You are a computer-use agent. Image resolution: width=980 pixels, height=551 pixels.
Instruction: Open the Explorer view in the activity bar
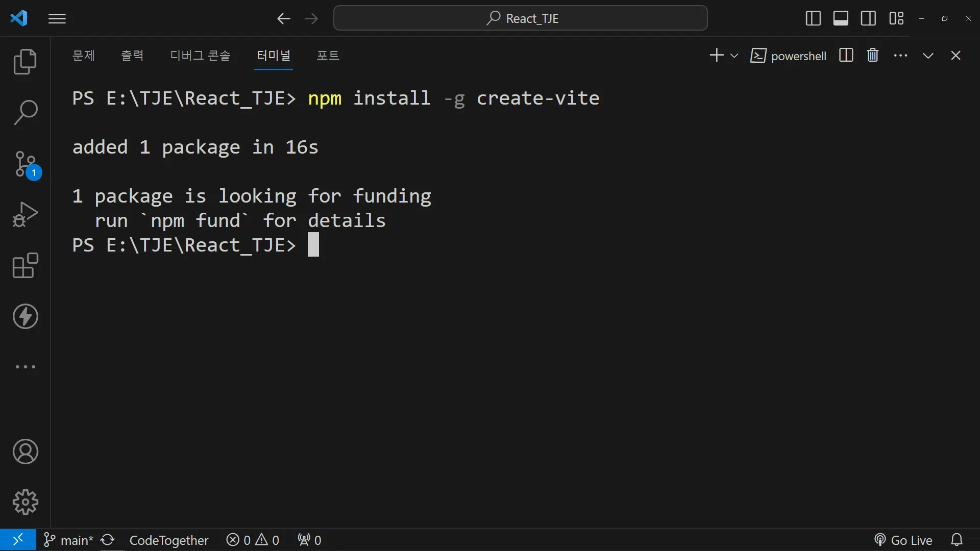(25, 62)
